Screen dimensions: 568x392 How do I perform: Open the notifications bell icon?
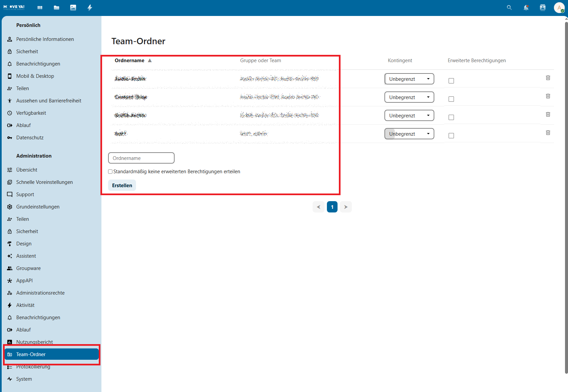pos(526,8)
